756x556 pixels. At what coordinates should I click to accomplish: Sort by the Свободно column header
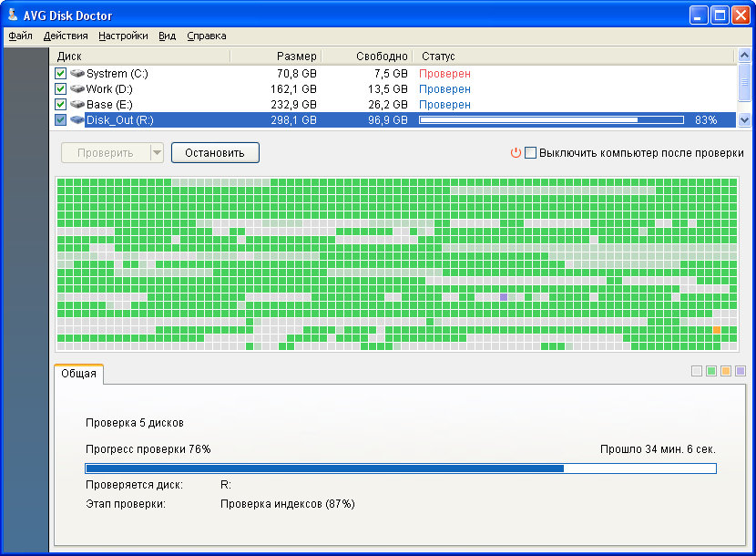(367, 57)
